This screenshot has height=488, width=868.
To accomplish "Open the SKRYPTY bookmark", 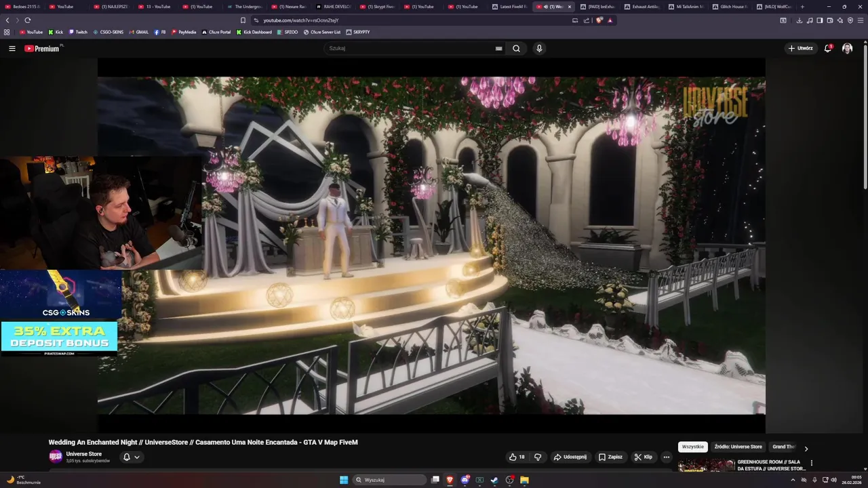I will tap(358, 32).
